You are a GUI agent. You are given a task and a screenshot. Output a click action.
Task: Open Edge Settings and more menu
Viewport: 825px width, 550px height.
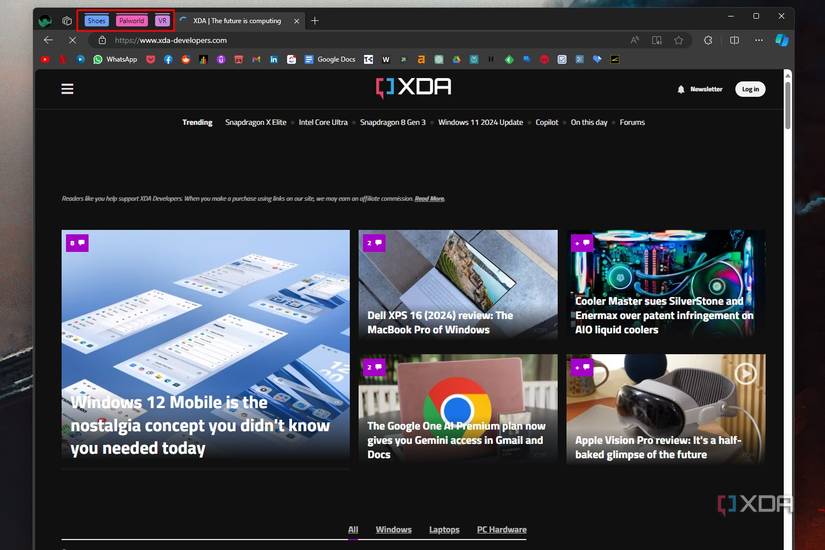pos(759,40)
